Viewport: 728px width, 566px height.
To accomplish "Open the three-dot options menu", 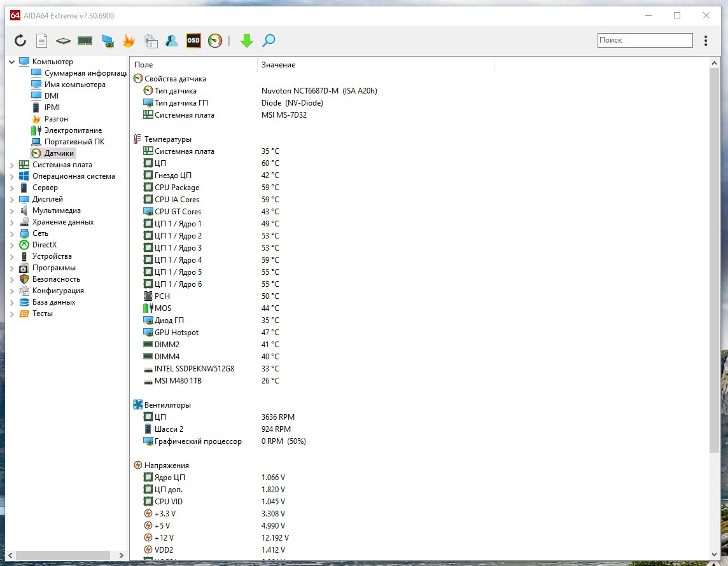I will (706, 40).
